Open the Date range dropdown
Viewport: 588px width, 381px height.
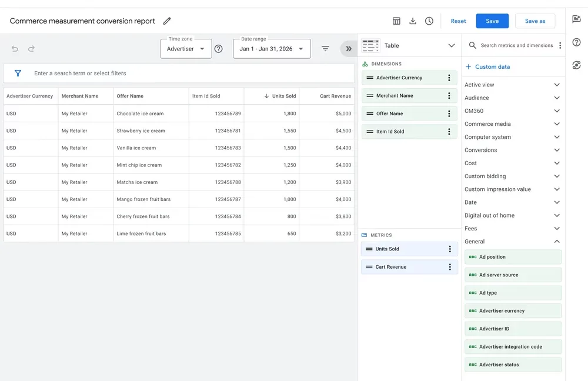coord(272,49)
